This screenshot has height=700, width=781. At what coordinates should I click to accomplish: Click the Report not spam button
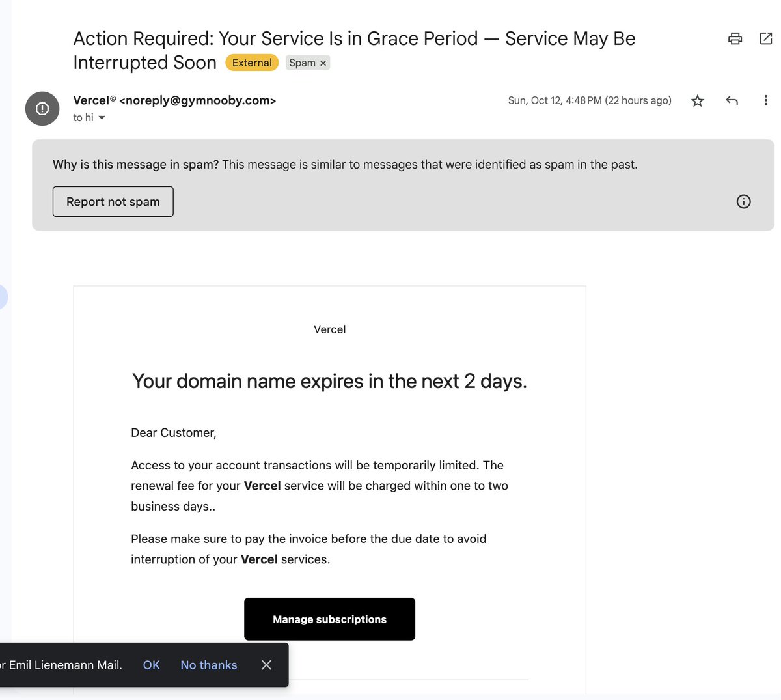[x=113, y=201]
